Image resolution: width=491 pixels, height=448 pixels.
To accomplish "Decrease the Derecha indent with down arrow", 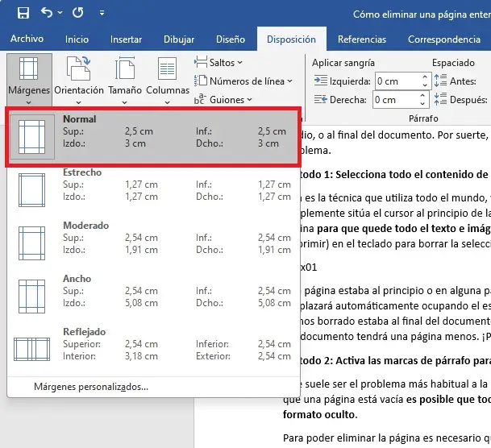I will (x=422, y=104).
